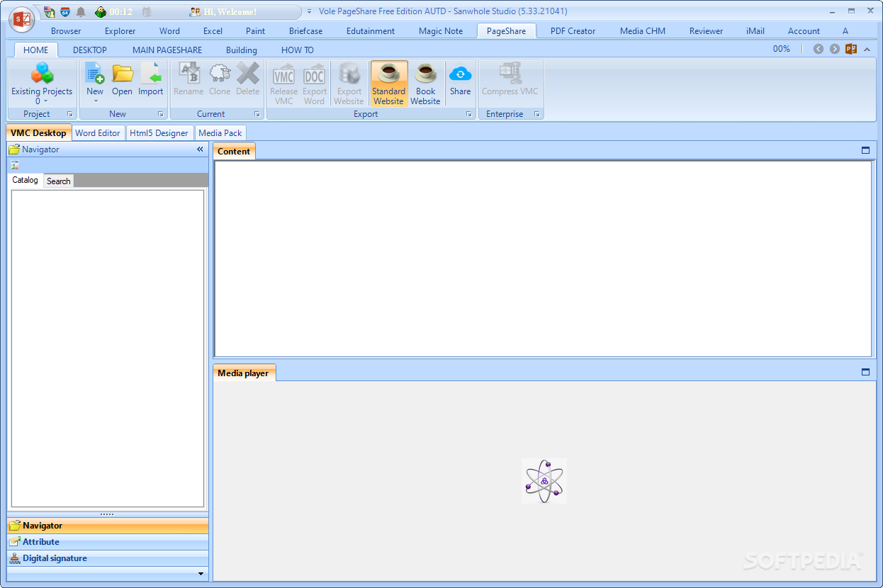Click the two-people user icon beside Hi, Welcome!
The height and width of the screenshot is (588, 883).
(195, 12)
